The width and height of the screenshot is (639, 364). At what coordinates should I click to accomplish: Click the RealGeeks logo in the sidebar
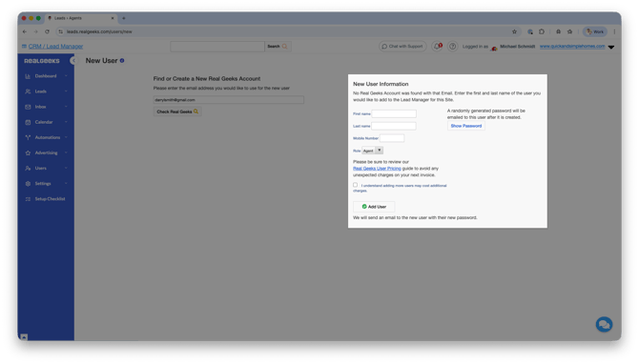42,61
